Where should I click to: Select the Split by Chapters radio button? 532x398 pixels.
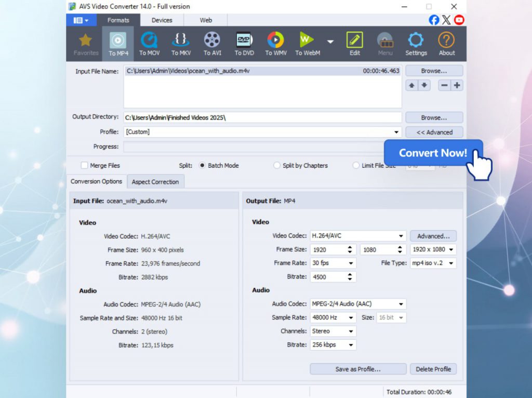point(277,166)
